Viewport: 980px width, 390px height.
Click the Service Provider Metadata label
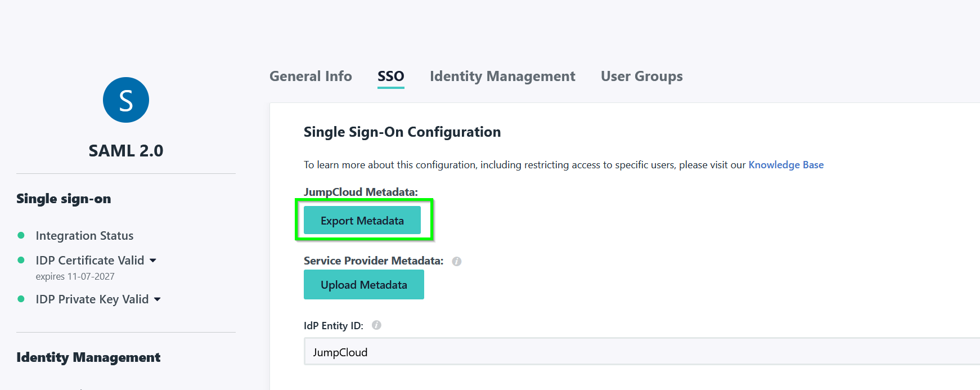click(x=374, y=261)
